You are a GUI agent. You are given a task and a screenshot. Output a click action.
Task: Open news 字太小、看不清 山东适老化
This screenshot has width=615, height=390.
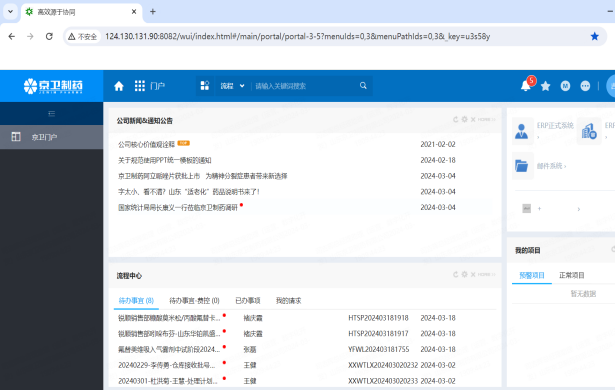coord(189,191)
